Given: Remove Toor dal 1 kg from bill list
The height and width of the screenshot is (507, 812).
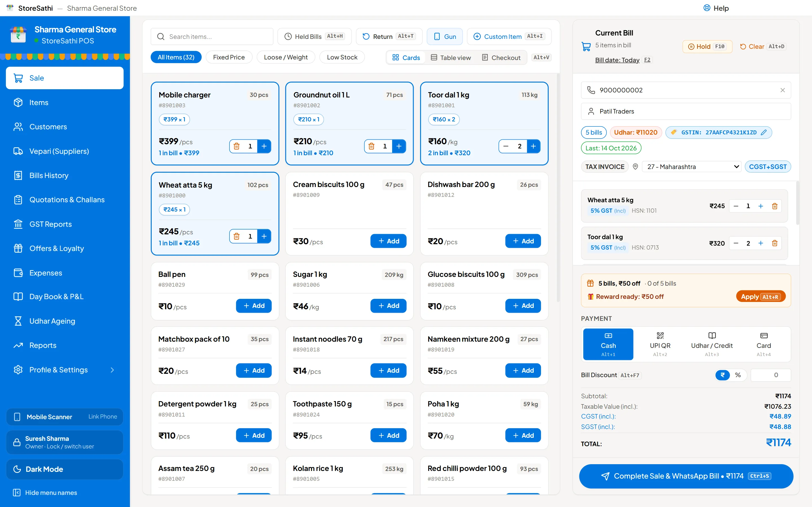Looking at the screenshot, I should pos(775,243).
